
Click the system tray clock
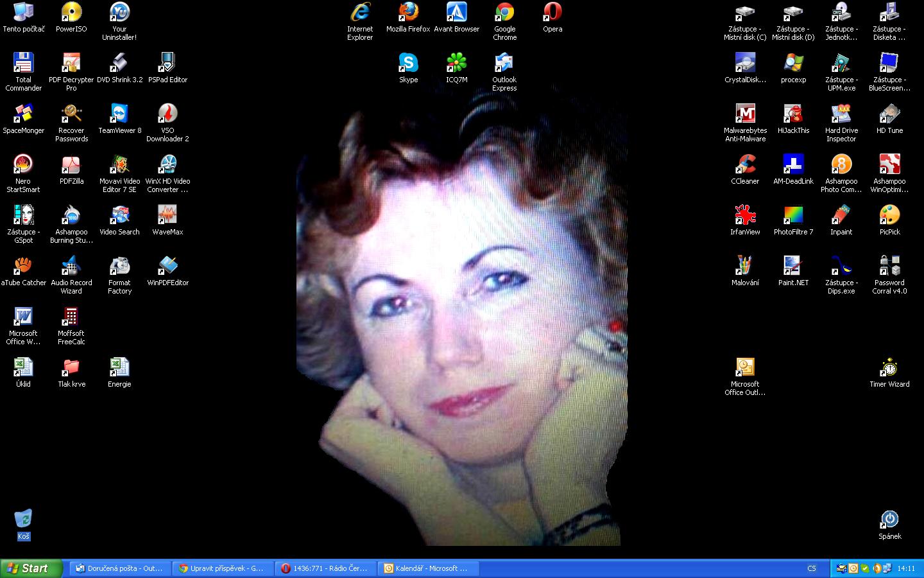pyautogui.click(x=906, y=568)
